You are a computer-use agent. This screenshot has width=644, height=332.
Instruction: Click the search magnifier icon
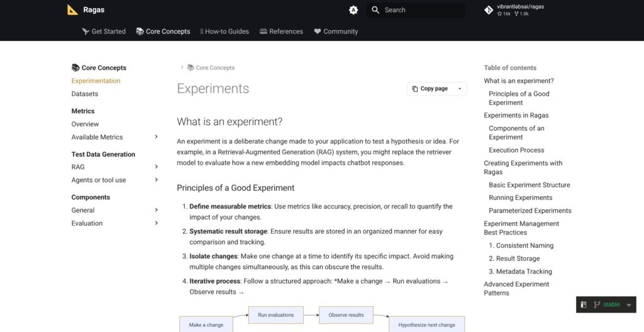375,10
